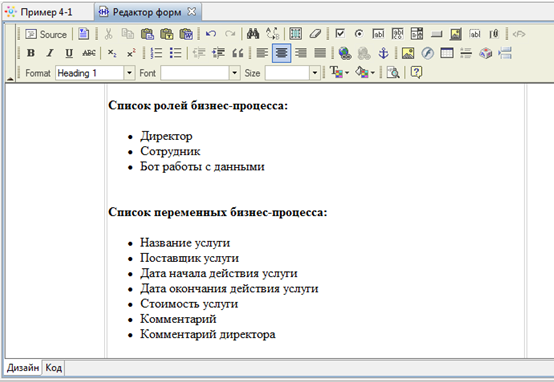Insert a textarea form element
This screenshot has height=382, width=554.
398,34
